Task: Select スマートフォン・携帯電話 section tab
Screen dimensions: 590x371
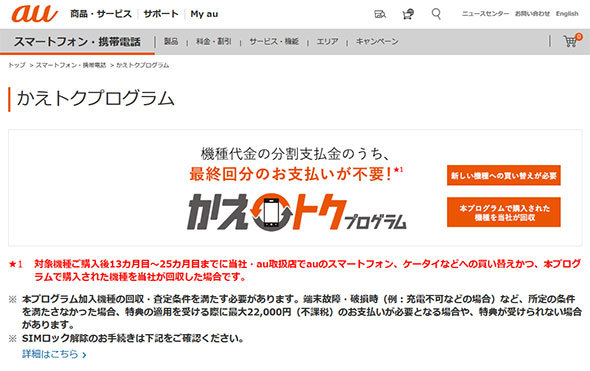Action: coord(77,41)
